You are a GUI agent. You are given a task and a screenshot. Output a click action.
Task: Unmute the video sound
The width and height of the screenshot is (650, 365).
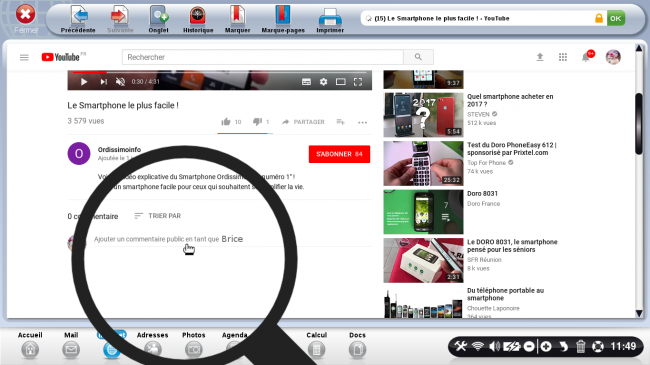point(121,82)
